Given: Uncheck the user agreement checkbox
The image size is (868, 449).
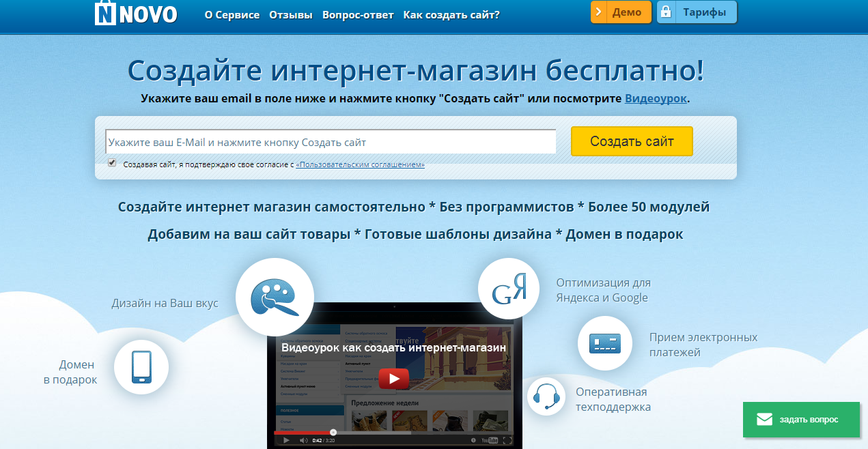Looking at the screenshot, I should click(x=112, y=163).
